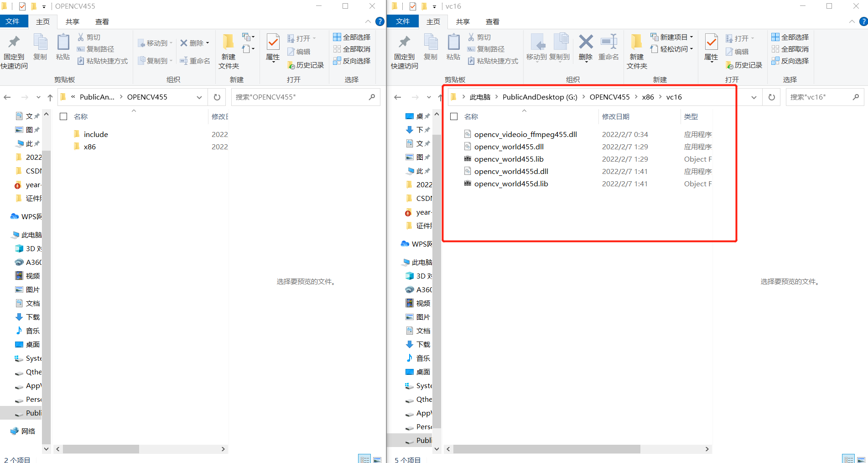Click the Copy icon in OPENCV455 window
The width and height of the screenshot is (868, 463).
pyautogui.click(x=40, y=47)
